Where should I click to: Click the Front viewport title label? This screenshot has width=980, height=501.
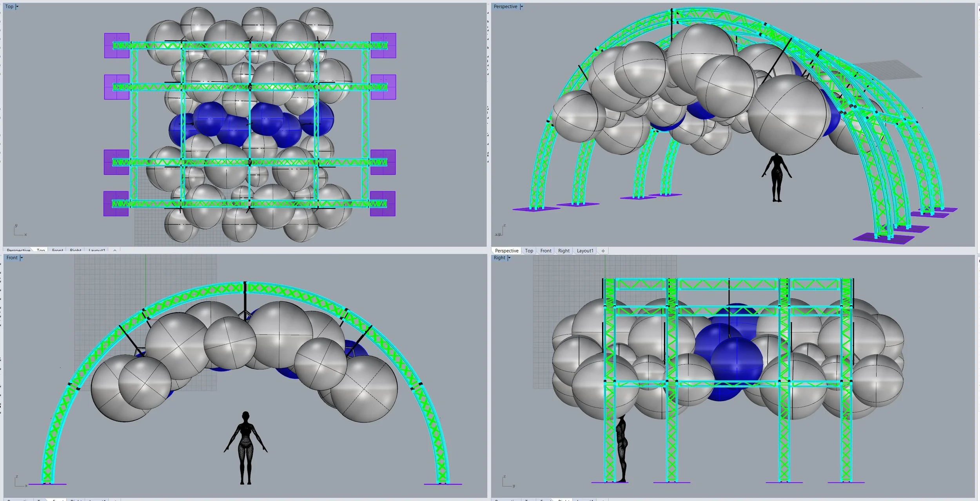(12, 258)
